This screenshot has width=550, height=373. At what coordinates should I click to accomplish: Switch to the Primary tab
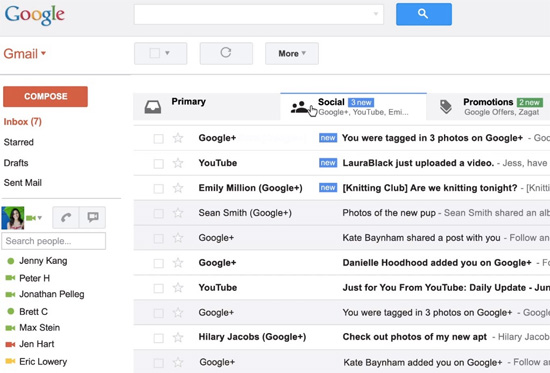207,107
